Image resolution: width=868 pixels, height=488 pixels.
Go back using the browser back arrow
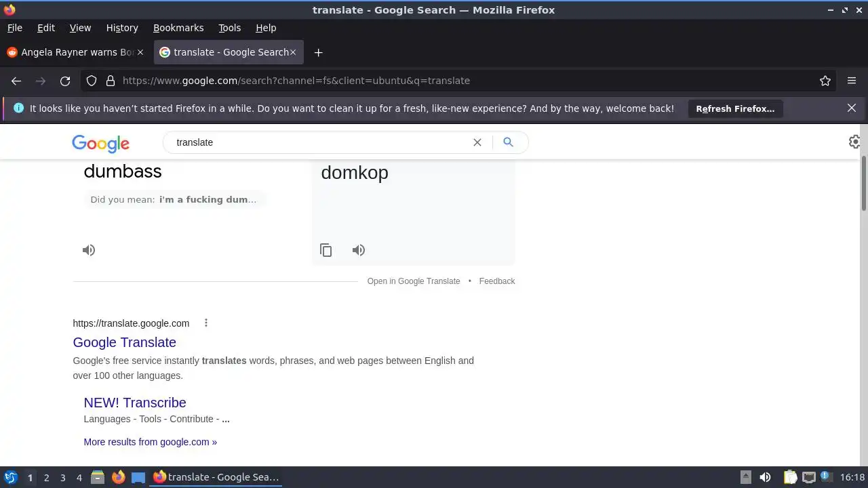[x=16, y=81]
